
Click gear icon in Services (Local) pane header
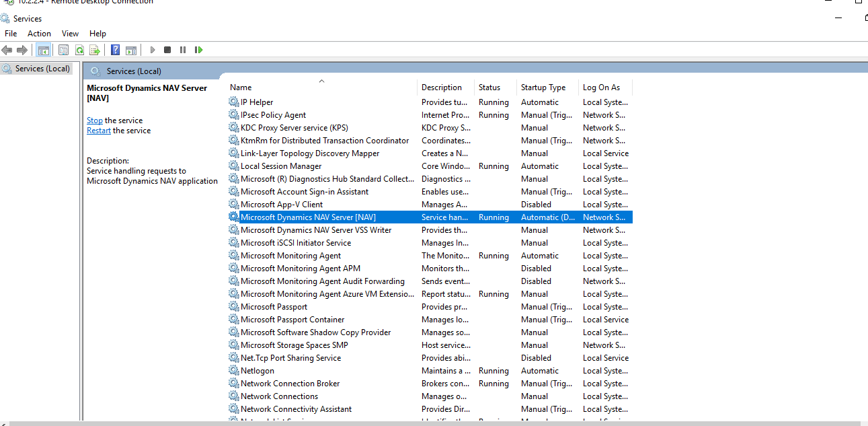coord(95,71)
